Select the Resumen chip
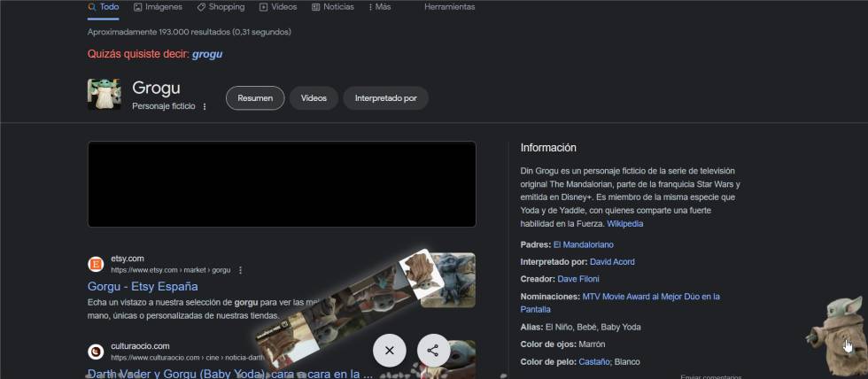The width and height of the screenshot is (868, 379). (255, 98)
